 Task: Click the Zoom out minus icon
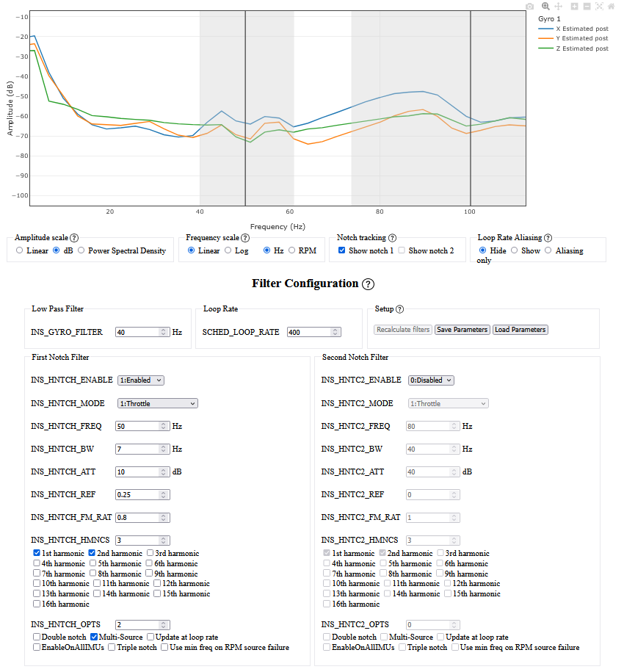587,6
